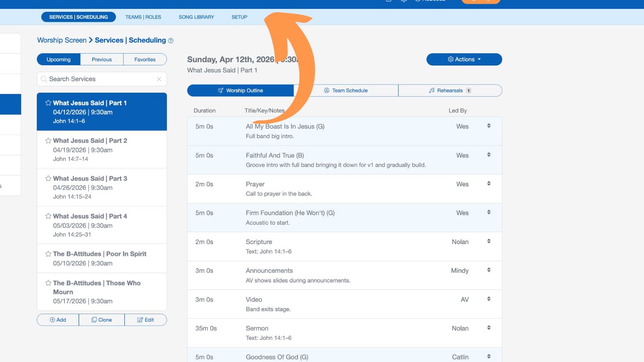Image resolution: width=644 pixels, height=362 pixels.
Task: Click the user profile icon beside Rebecca
Action: (417, 1)
